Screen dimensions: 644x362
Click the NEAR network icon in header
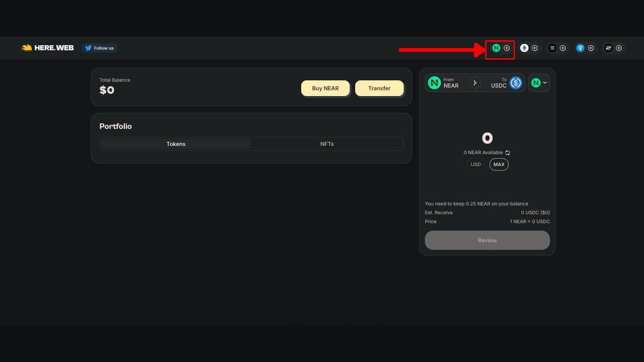496,48
